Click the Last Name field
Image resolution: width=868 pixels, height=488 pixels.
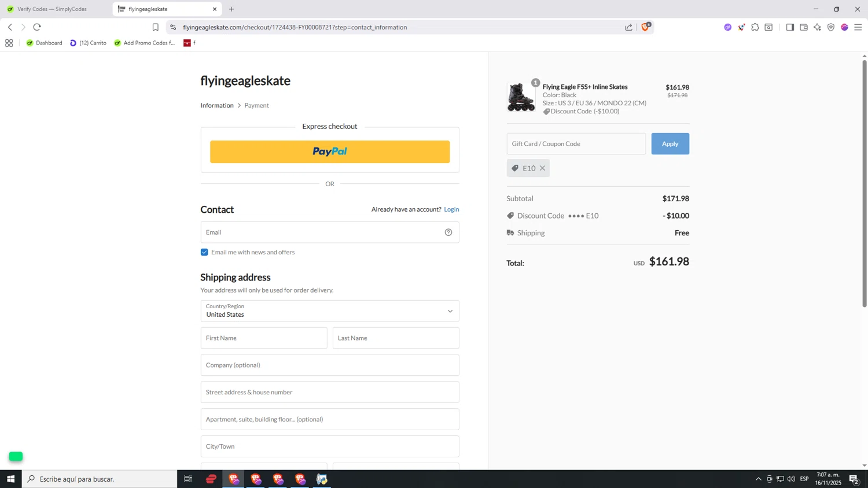tap(396, 338)
